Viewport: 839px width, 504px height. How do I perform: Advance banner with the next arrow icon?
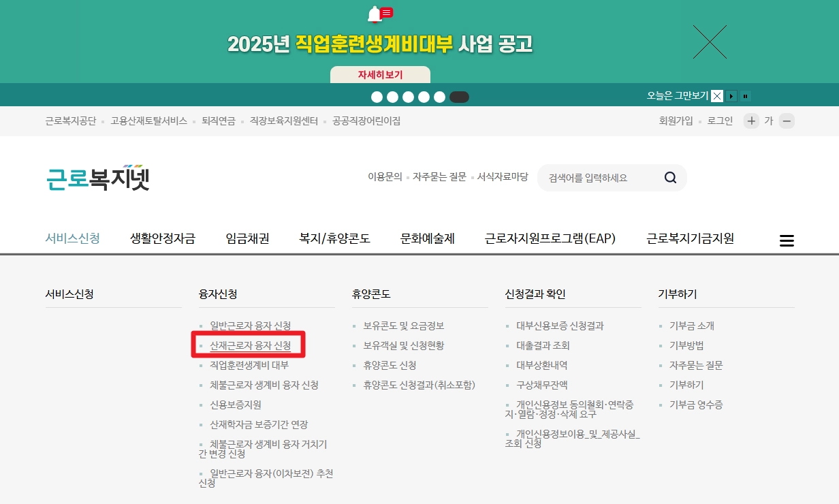[x=731, y=96]
